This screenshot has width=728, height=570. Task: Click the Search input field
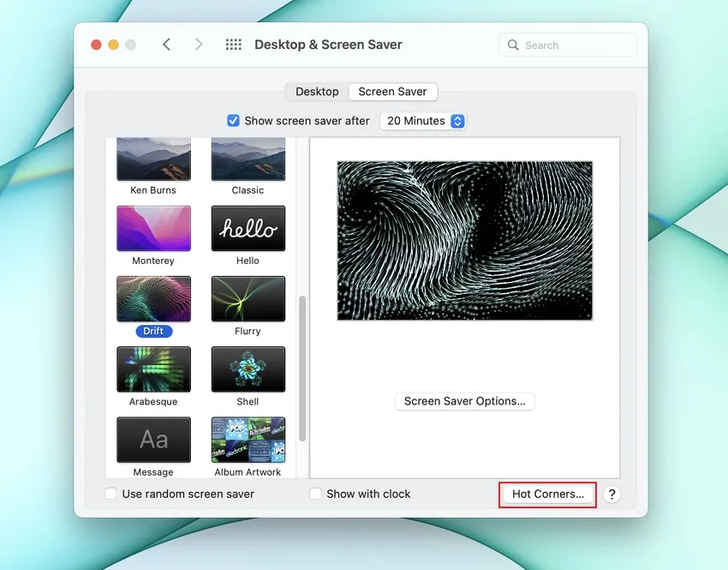click(568, 45)
